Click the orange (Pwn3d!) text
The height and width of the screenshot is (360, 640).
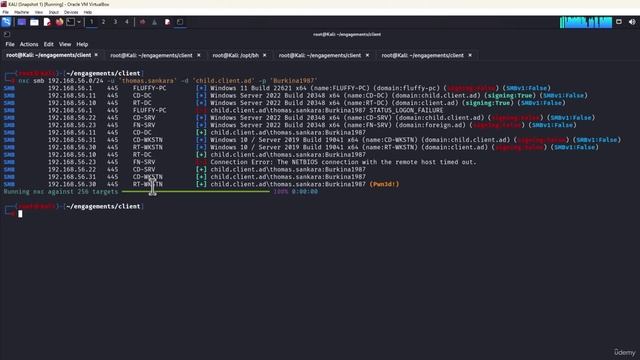(384, 184)
